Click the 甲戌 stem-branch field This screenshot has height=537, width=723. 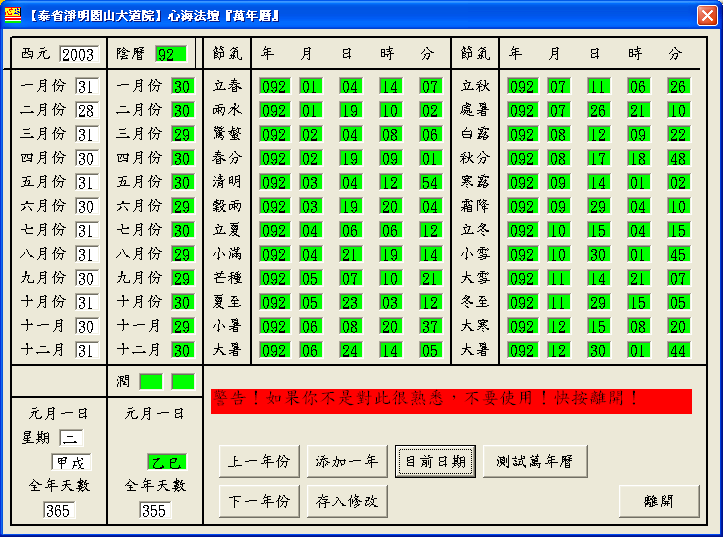(x=71, y=462)
